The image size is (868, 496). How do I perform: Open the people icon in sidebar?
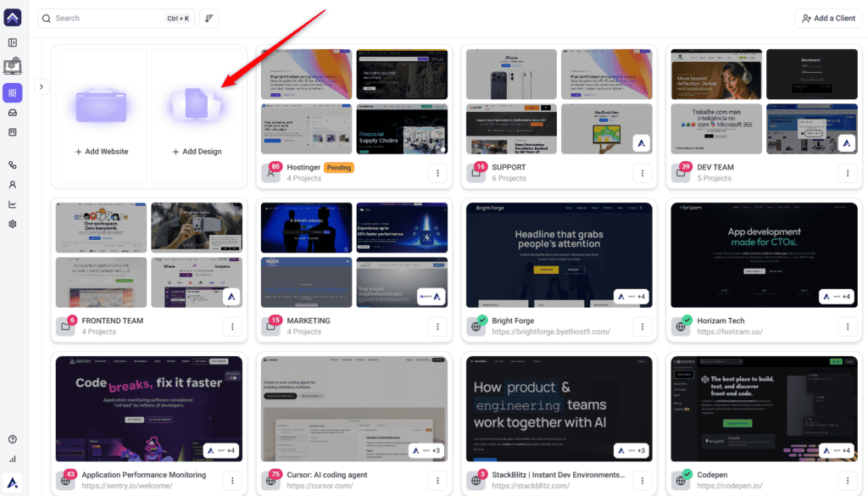pyautogui.click(x=12, y=184)
